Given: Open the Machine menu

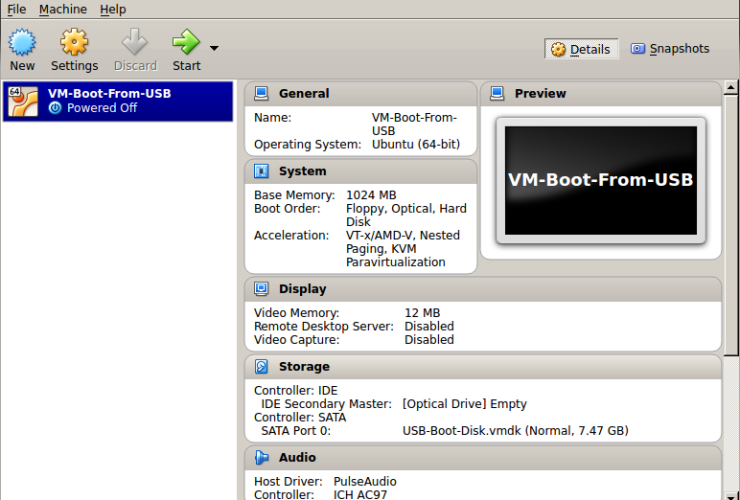Looking at the screenshot, I should (63, 9).
